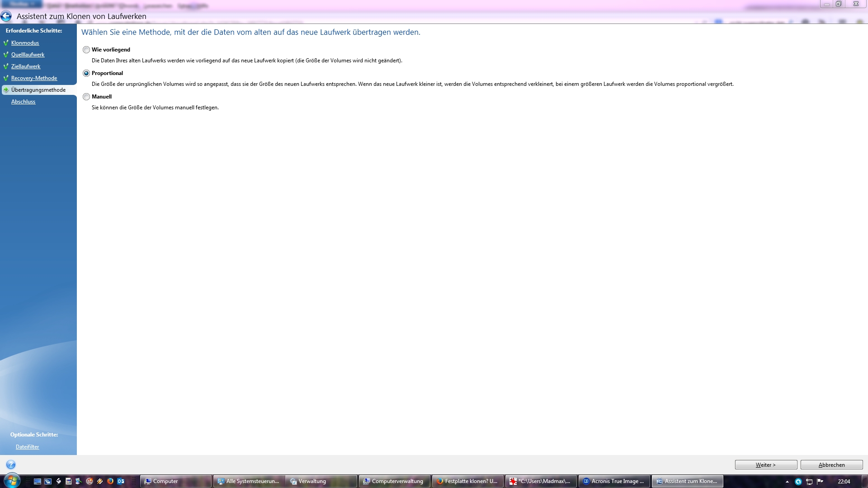This screenshot has height=488, width=868.
Task: Open Quelllaufwerk step
Action: tap(28, 55)
